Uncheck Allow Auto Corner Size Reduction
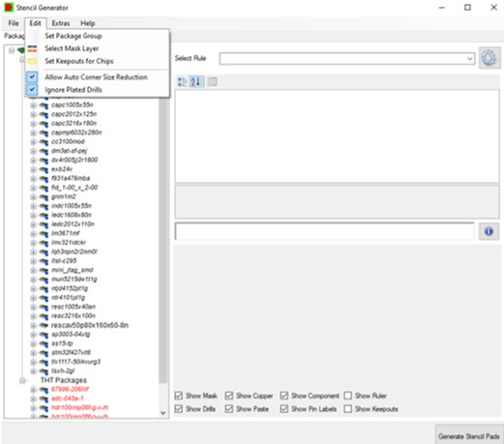The width and height of the screenshot is (504, 444). pyautogui.click(x=97, y=77)
